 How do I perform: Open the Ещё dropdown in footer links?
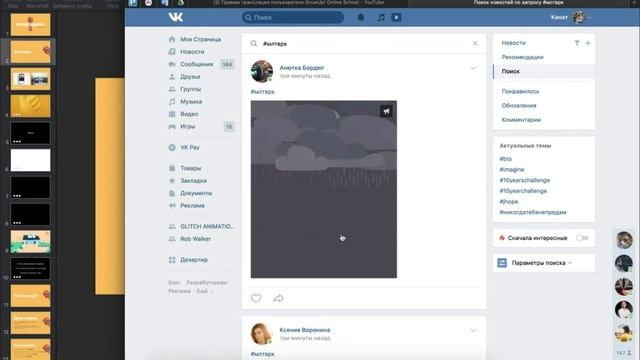[x=204, y=291]
